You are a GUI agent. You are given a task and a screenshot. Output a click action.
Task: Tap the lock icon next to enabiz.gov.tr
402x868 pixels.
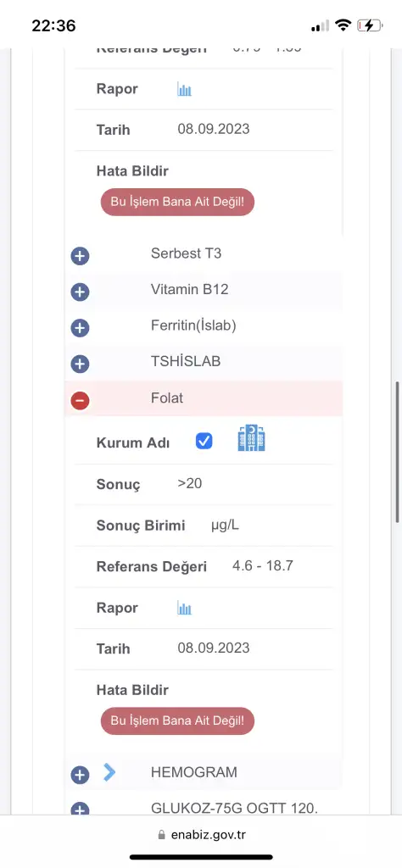(162, 835)
